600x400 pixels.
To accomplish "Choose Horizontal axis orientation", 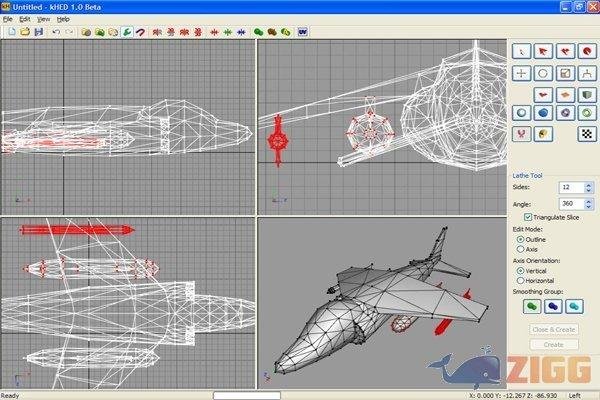I will (x=520, y=281).
